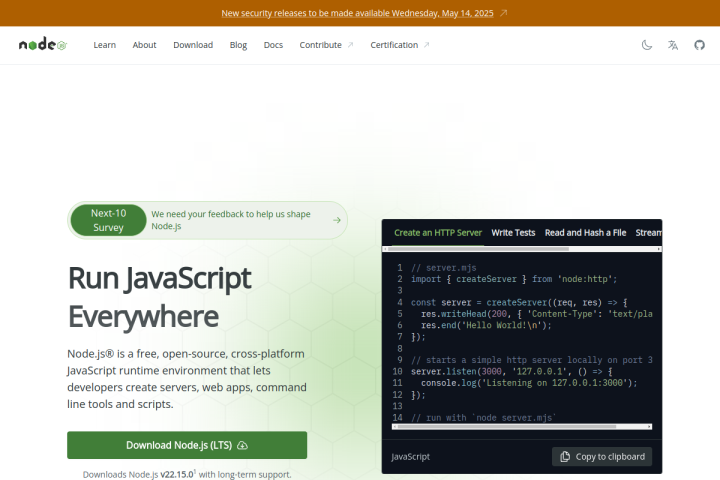Click the survey feedback text link

231,220
